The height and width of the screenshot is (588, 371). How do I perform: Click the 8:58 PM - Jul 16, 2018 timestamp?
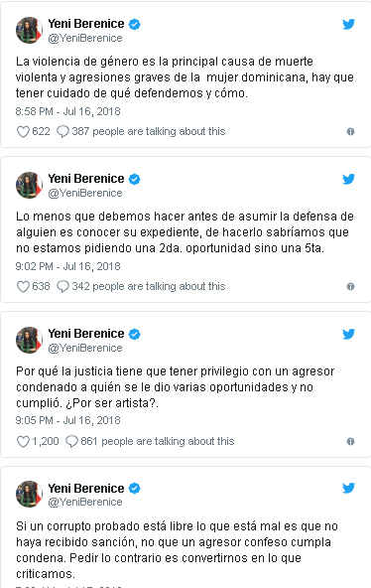67,112
